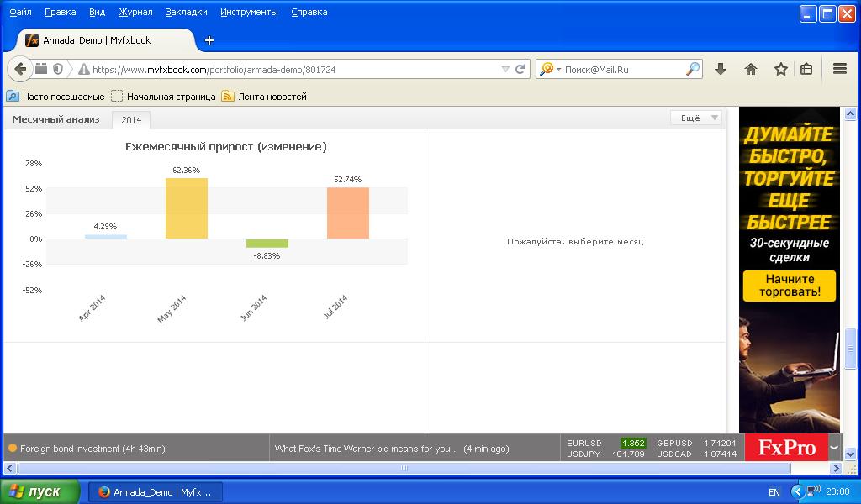The height and width of the screenshot is (504, 861).
Task: Expand the Ещё dropdown
Action: (695, 118)
